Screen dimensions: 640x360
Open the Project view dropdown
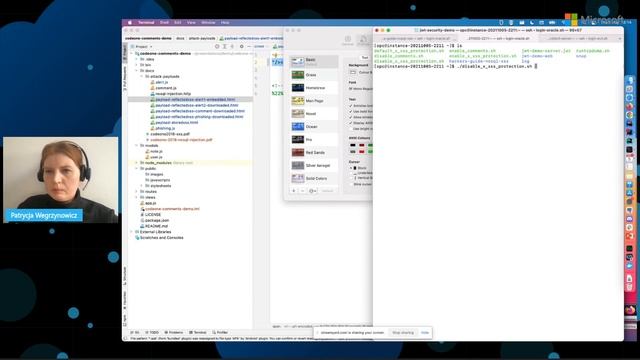[x=143, y=47]
